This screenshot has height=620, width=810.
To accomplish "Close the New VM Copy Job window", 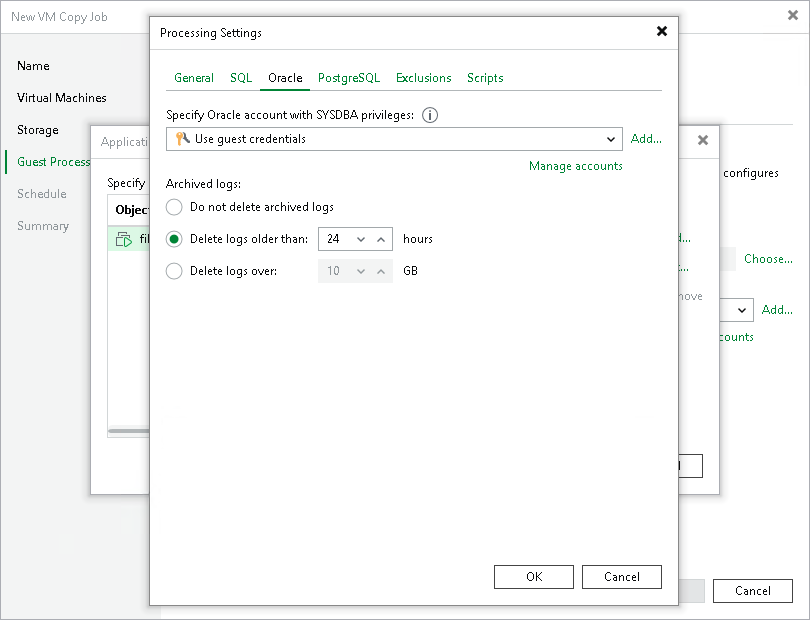I will click(x=793, y=16).
